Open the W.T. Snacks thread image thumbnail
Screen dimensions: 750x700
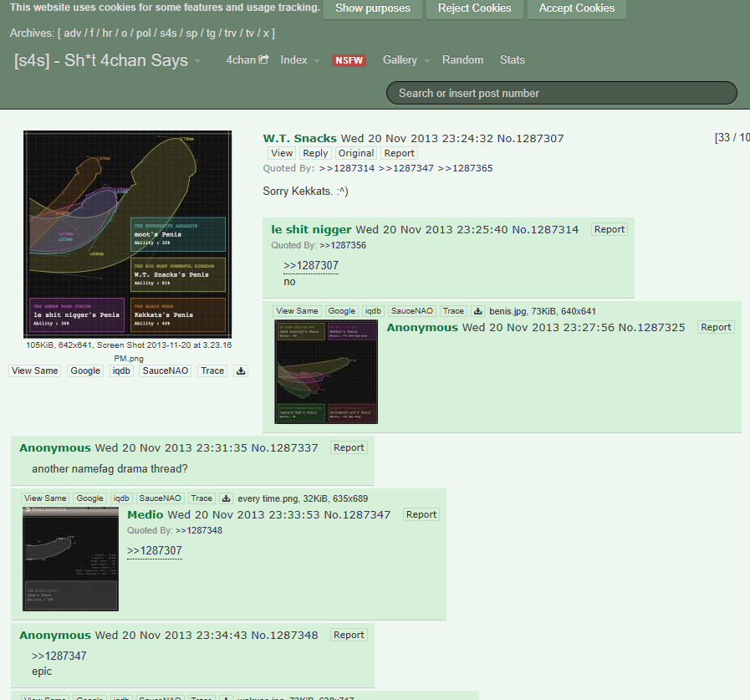point(127,234)
